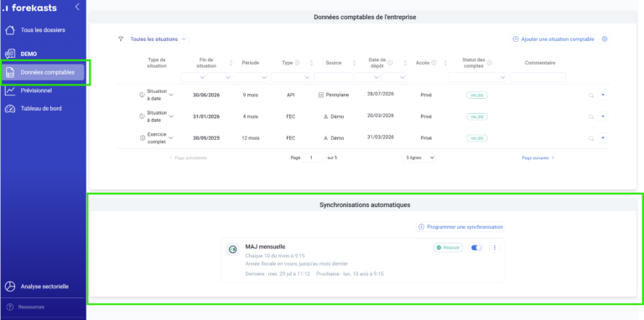The height and width of the screenshot is (320, 644).
Task: Click the Pennylane source icon
Action: tap(321, 95)
